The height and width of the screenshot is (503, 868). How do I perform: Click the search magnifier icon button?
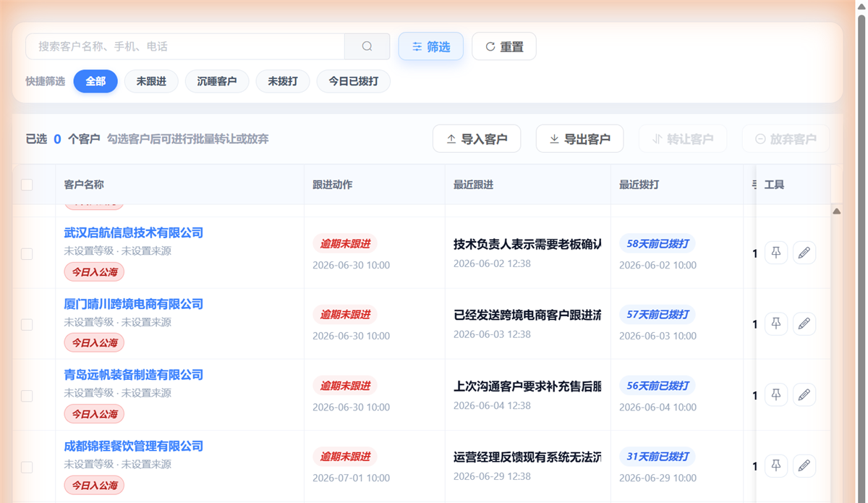[367, 46]
